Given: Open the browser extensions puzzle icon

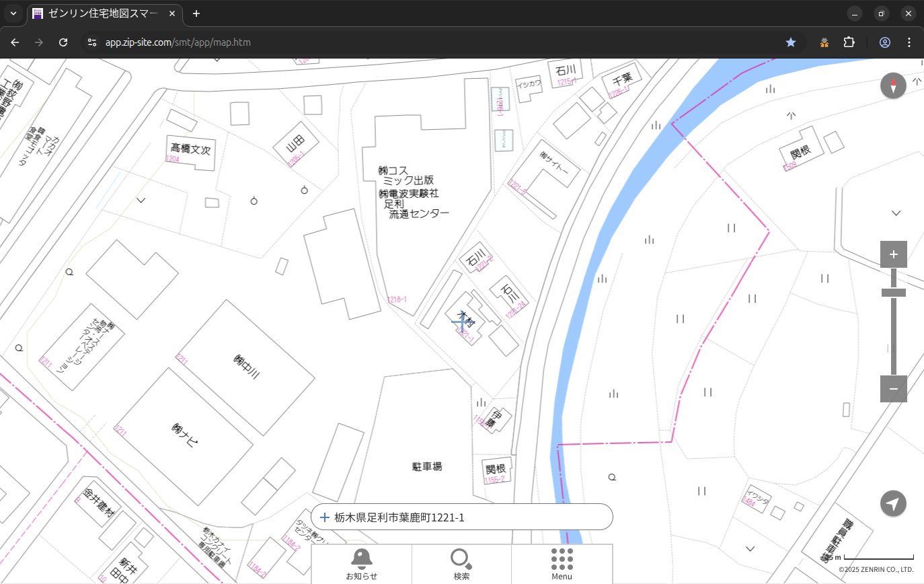Looking at the screenshot, I should (849, 42).
